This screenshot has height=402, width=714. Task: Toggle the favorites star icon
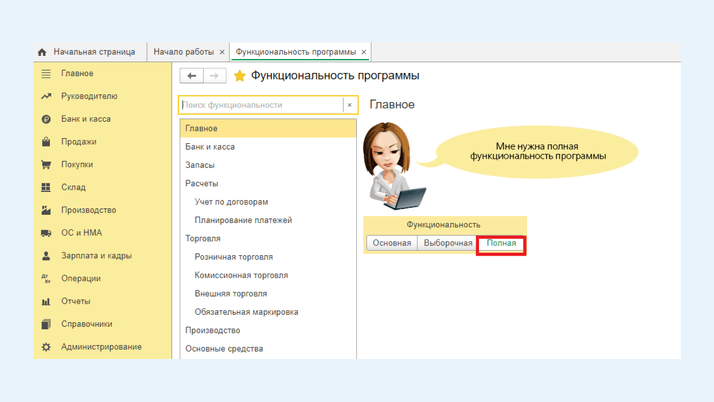click(240, 76)
